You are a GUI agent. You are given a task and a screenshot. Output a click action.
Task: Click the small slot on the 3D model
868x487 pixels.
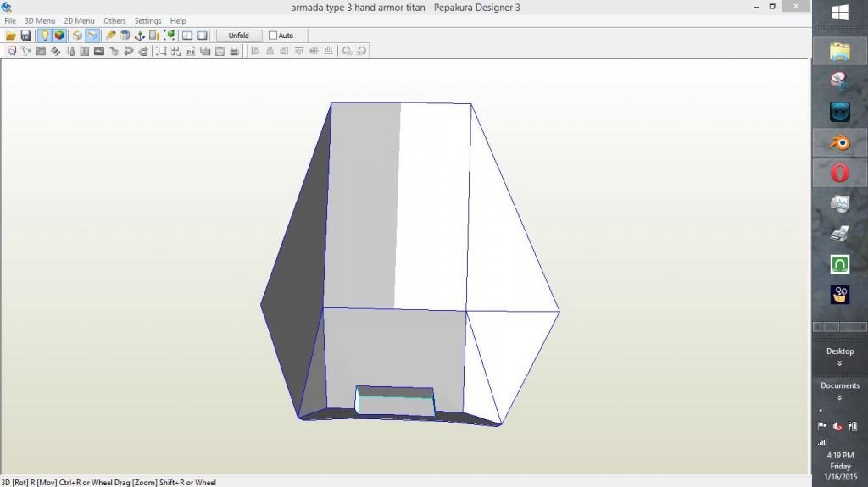[x=395, y=401]
